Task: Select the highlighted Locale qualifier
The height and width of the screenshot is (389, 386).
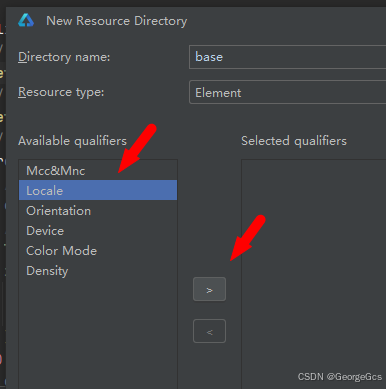Action: click(x=98, y=190)
